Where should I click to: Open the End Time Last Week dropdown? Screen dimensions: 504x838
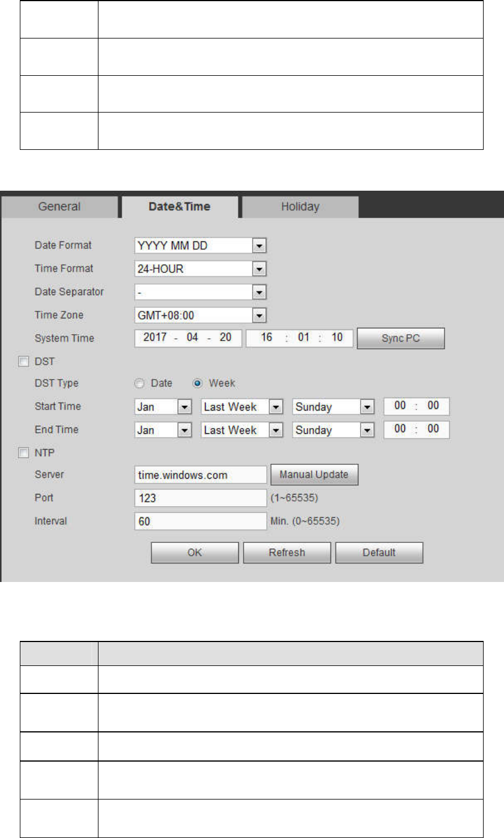[x=242, y=430]
